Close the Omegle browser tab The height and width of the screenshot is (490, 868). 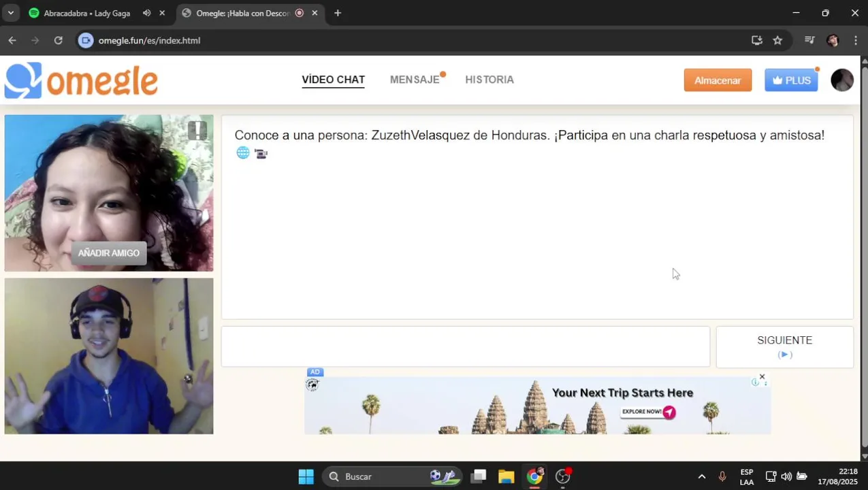pyautogui.click(x=315, y=13)
